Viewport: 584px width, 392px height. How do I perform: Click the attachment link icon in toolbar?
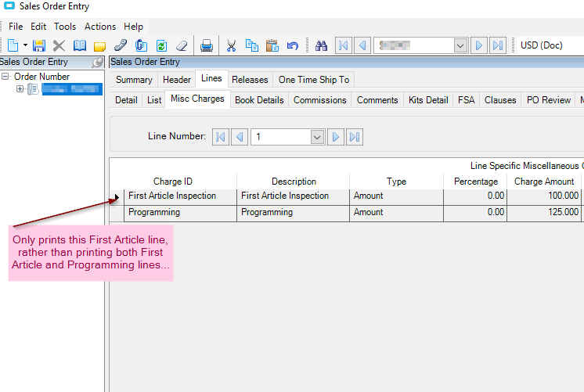pos(121,45)
